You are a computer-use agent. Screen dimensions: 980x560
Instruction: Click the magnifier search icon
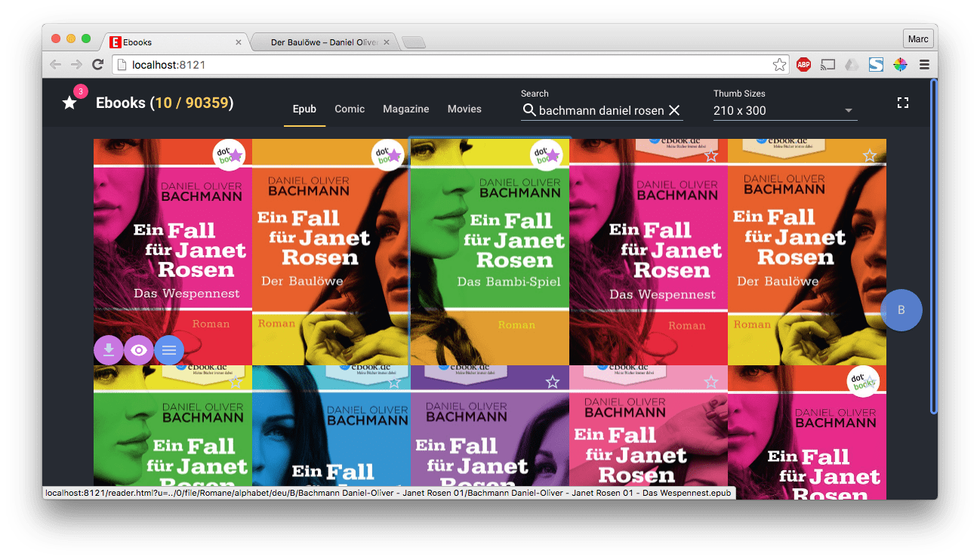click(x=529, y=110)
